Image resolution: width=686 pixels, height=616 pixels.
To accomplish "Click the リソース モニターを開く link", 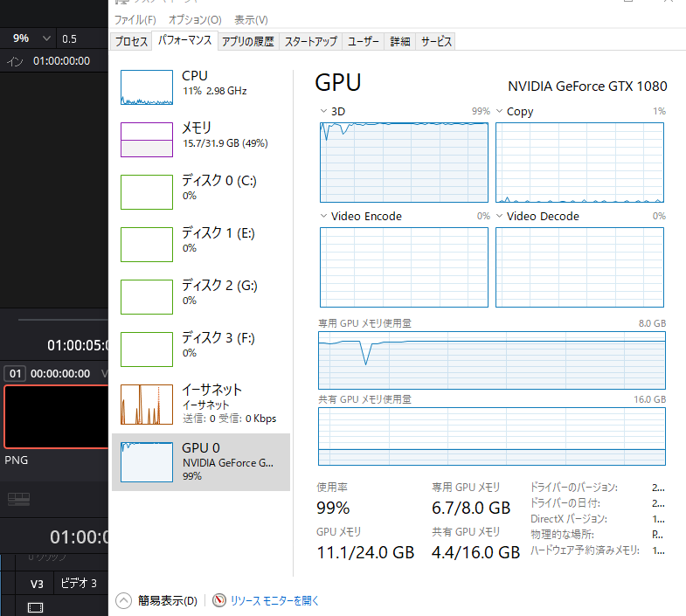I will [274, 600].
